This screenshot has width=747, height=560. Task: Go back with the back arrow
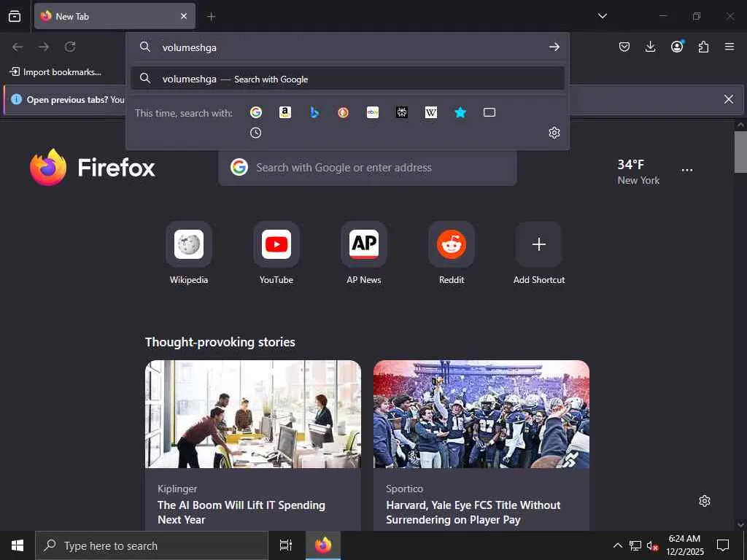18,47
